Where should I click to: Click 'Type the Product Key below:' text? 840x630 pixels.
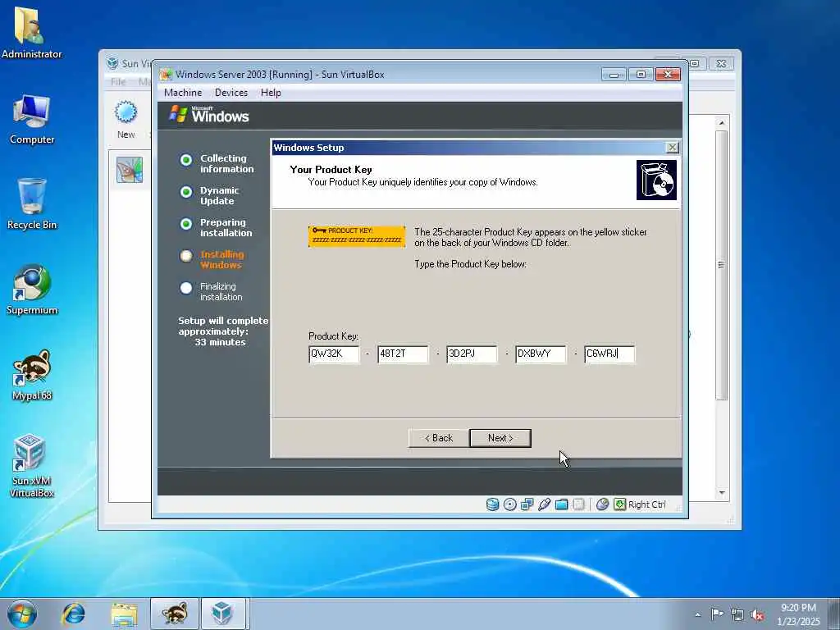[x=470, y=264]
